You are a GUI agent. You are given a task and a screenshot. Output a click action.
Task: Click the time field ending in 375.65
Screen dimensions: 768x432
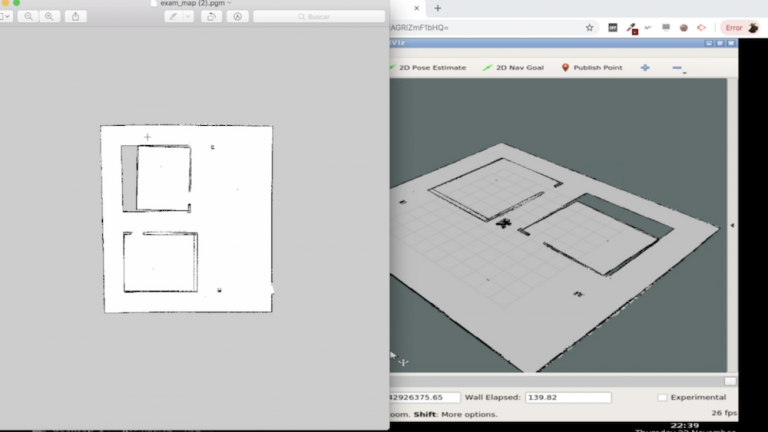coord(425,397)
